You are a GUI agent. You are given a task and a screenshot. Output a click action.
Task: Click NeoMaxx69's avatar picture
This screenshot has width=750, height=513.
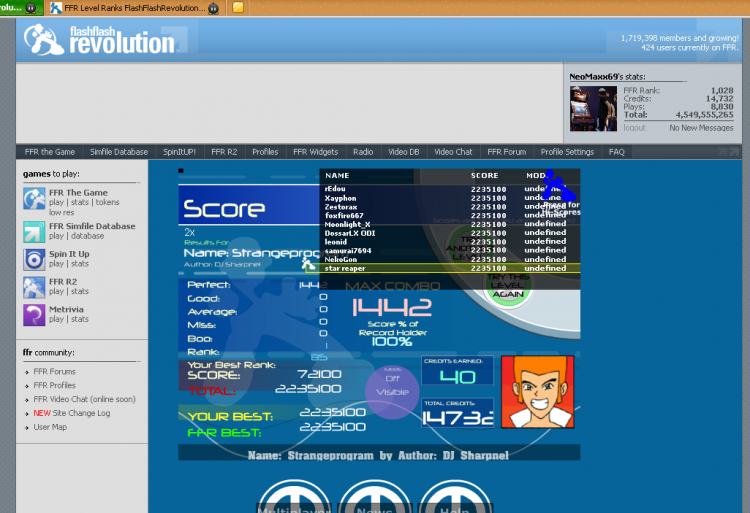[x=593, y=109]
